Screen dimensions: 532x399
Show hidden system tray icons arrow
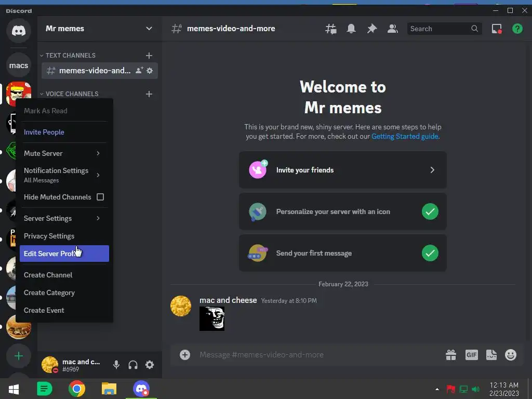437,389
